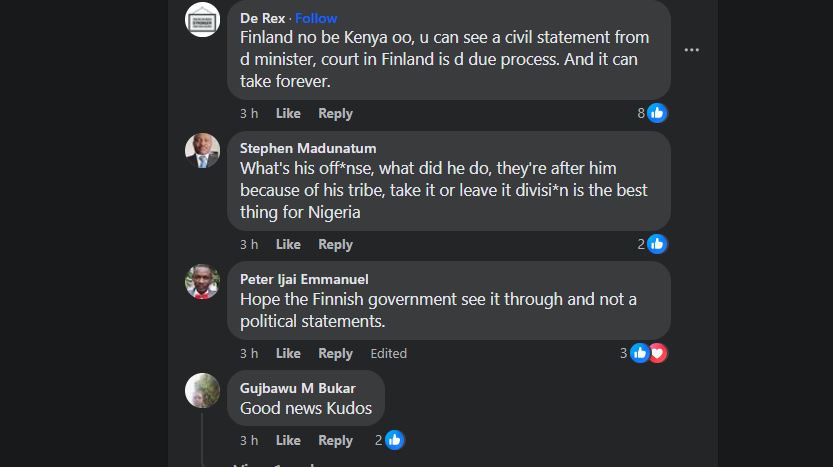Reply to Peter Ijai Emmanuel's comment
Image resolution: width=833 pixels, height=467 pixels.
click(335, 353)
